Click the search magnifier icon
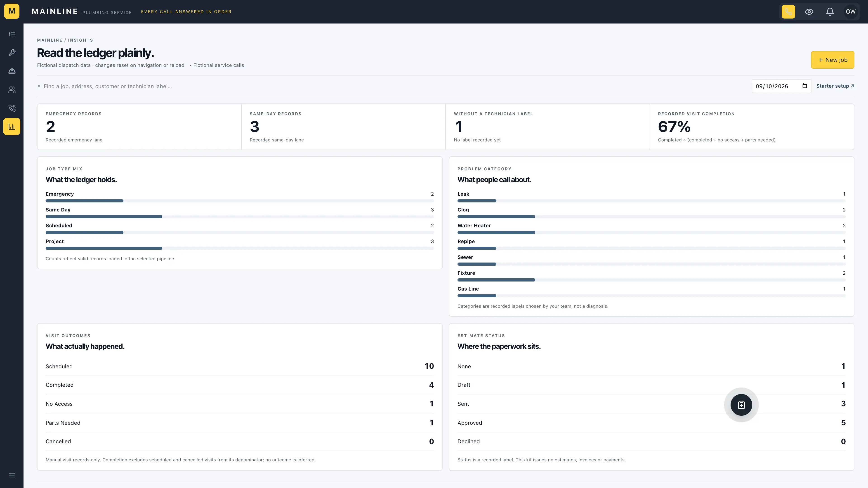The width and height of the screenshot is (868, 488). [x=39, y=86]
